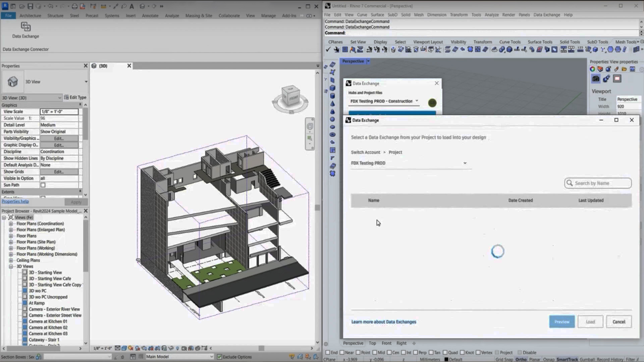Click Rhino sphere tool in left sidebar
The height and width of the screenshot is (362, 644).
pyautogui.click(x=332, y=119)
